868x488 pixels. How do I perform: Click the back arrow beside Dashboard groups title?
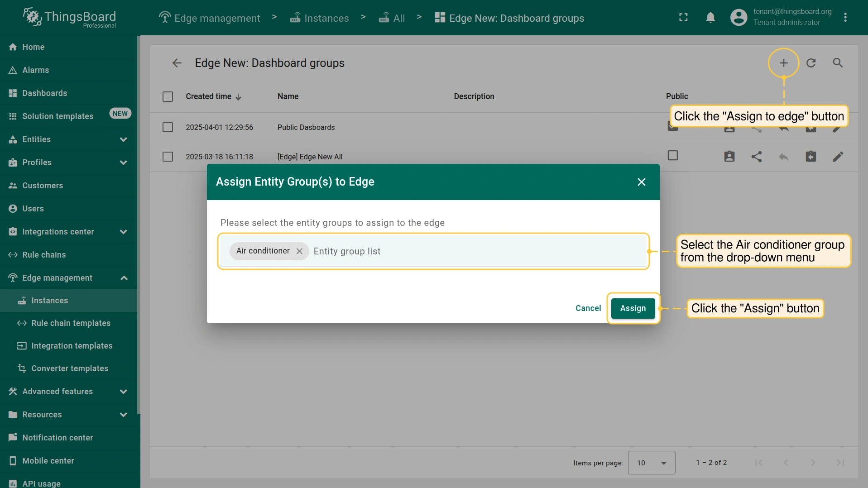pyautogui.click(x=177, y=63)
